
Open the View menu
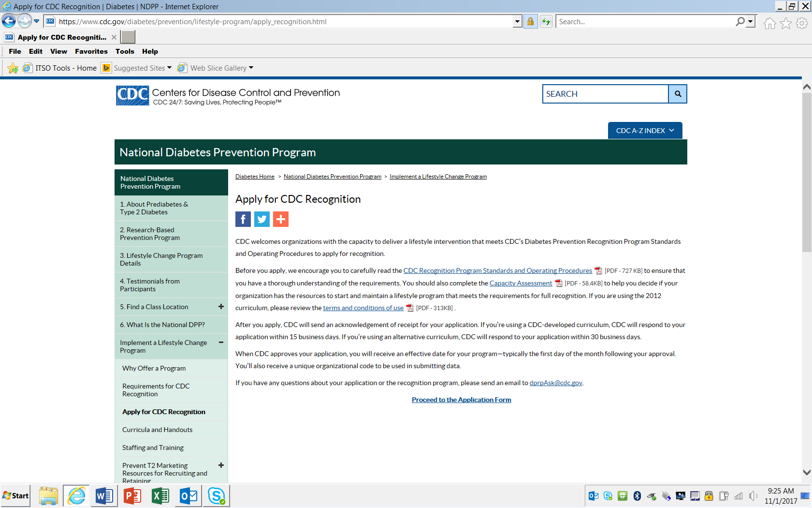pyautogui.click(x=58, y=51)
